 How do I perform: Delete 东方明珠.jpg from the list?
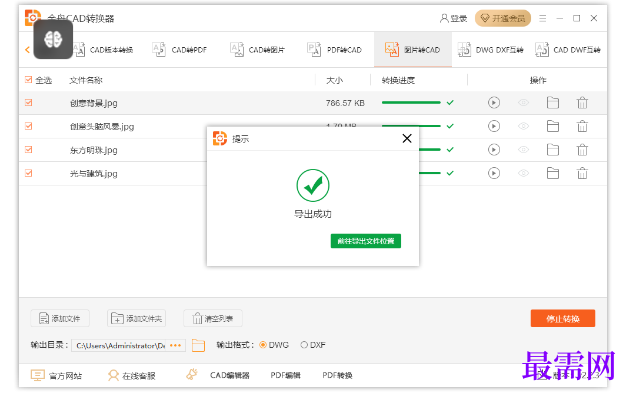582,150
